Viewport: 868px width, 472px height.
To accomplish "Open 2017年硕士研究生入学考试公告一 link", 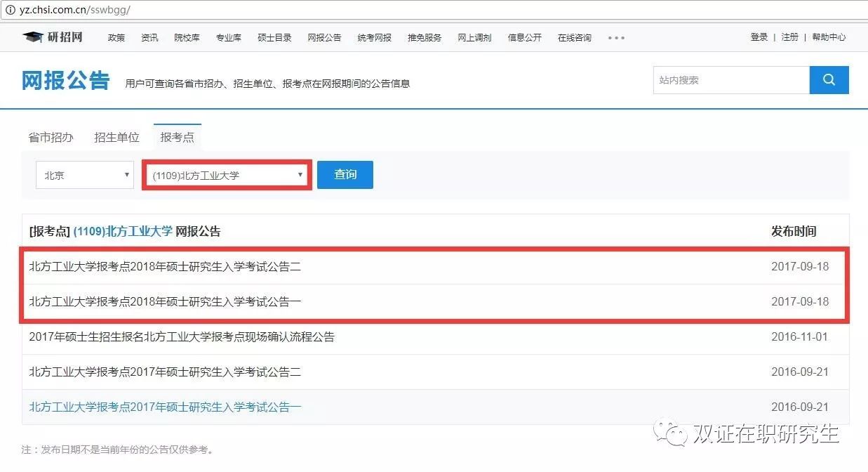I will pyautogui.click(x=165, y=407).
